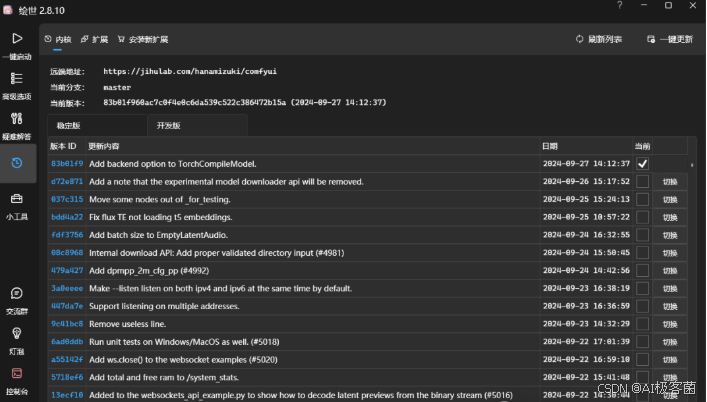
Task: Open the 交流群 chat group sidebar item
Action: coord(17,301)
